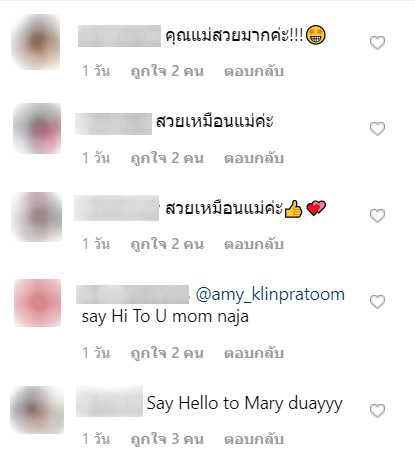View likes on the first comment

click(x=167, y=71)
